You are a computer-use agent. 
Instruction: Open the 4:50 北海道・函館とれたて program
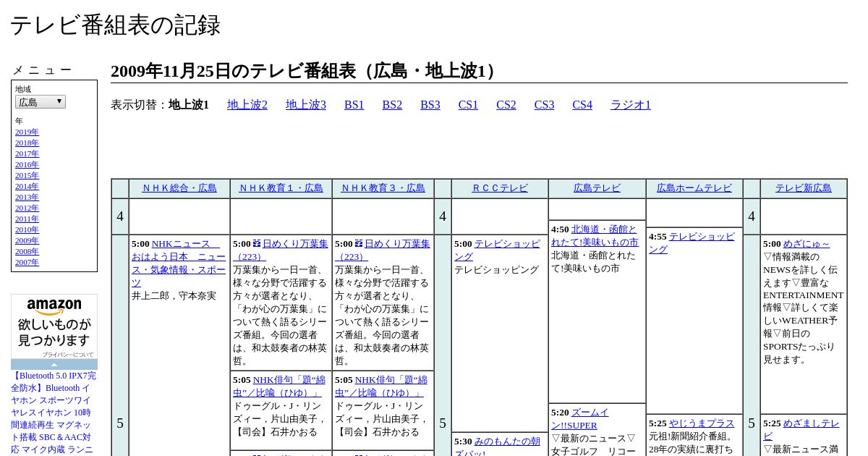pos(595,236)
